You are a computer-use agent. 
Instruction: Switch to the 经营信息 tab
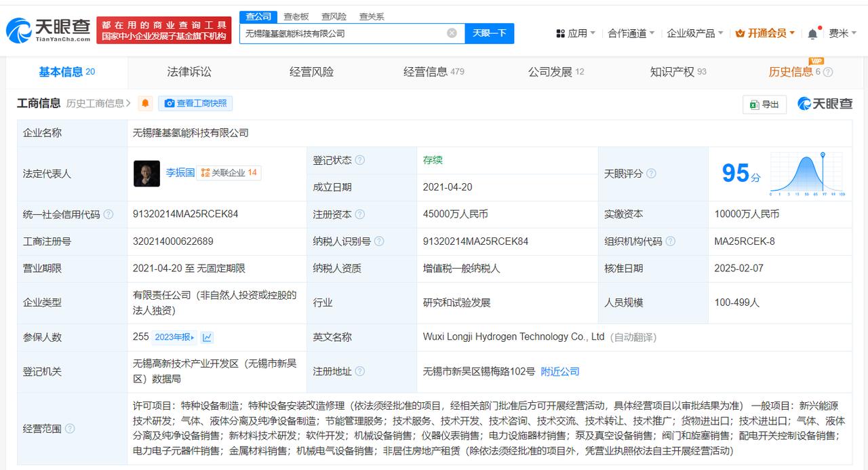(x=433, y=72)
